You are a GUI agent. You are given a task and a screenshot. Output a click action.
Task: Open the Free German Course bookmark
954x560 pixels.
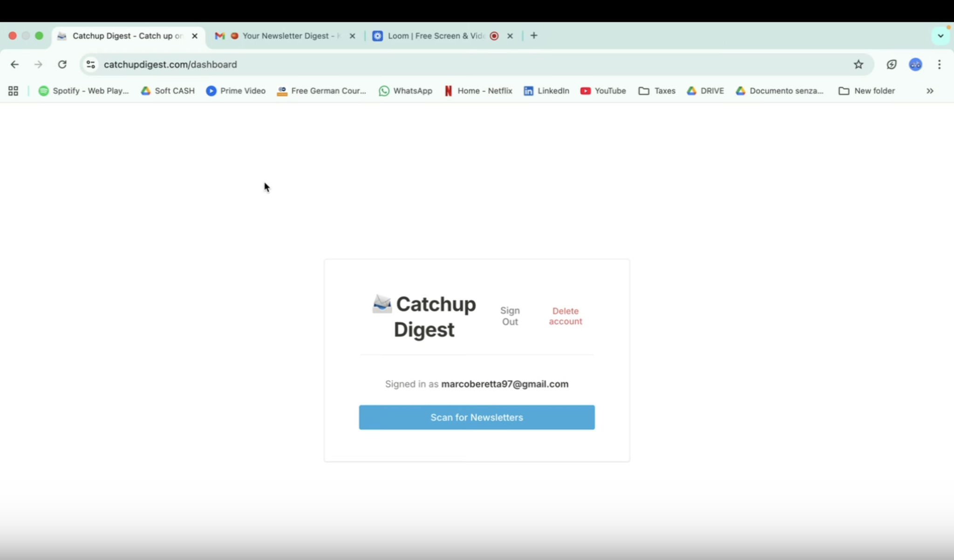coord(321,91)
